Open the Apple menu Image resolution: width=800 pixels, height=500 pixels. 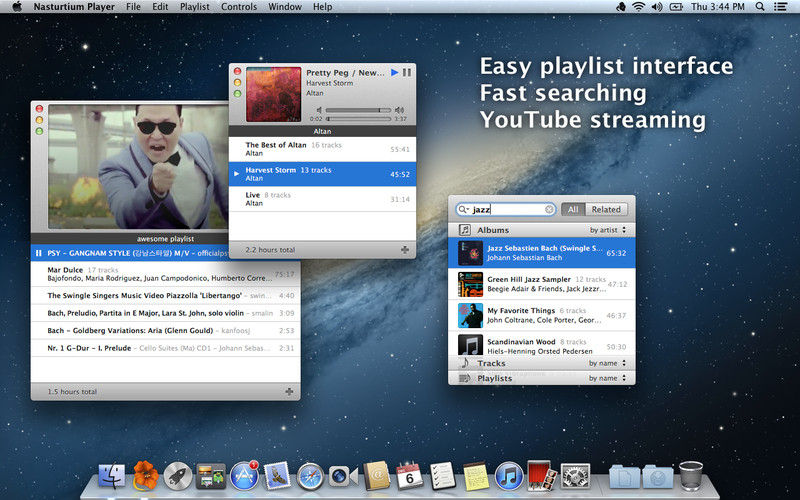(17, 7)
